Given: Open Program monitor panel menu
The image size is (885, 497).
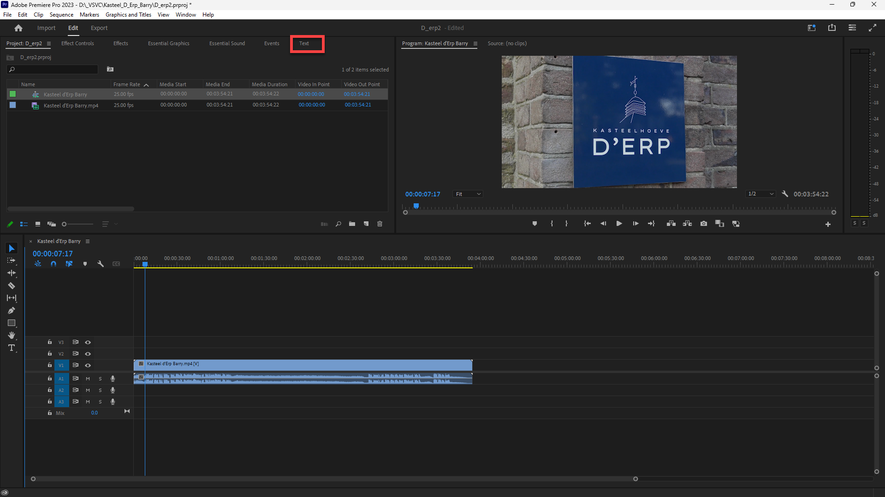Looking at the screenshot, I should coord(475,43).
